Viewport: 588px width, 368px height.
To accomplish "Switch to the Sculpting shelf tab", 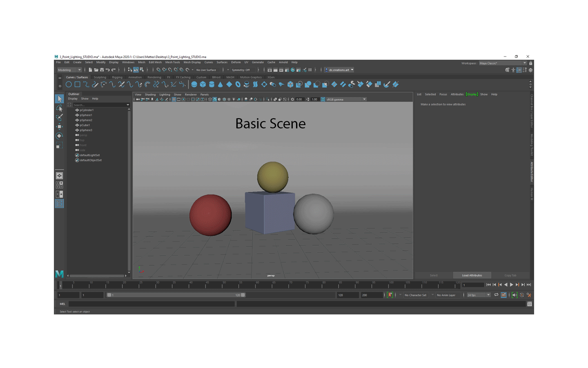I will click(x=100, y=77).
